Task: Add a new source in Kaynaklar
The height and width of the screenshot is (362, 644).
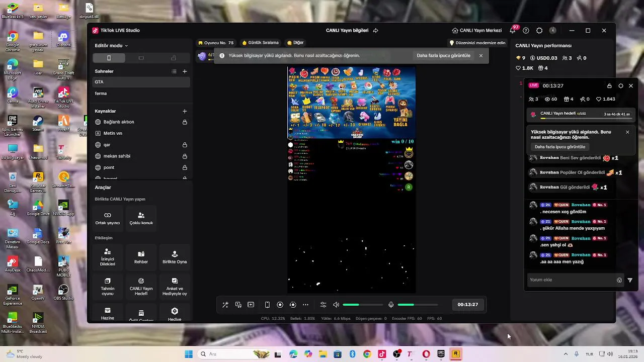Action: tap(185, 111)
